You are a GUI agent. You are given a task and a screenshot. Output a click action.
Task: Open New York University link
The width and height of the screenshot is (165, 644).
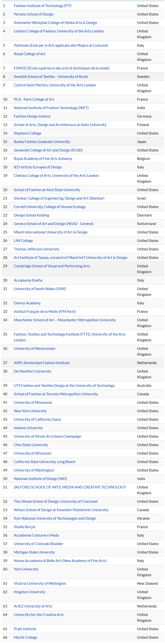pos(30,411)
